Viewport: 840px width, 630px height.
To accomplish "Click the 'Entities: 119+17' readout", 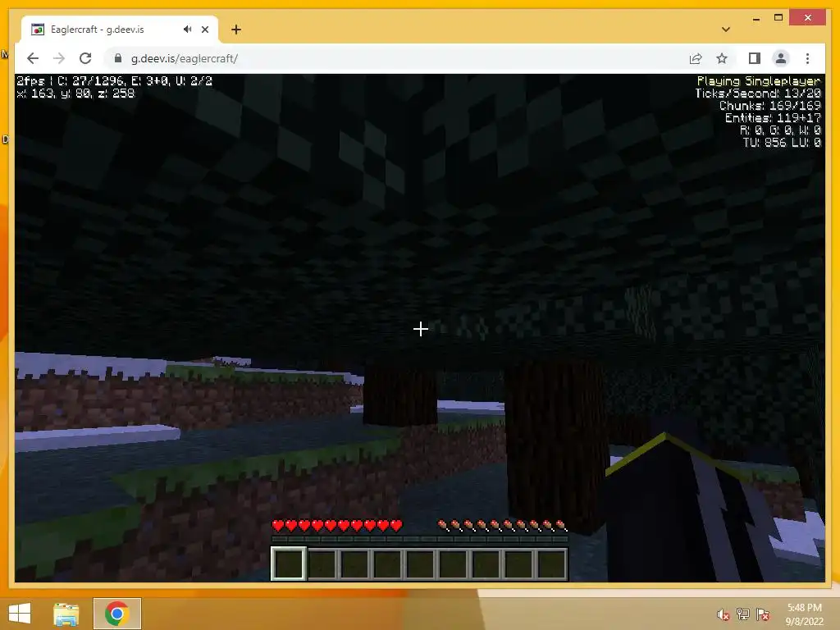I will coord(773,118).
